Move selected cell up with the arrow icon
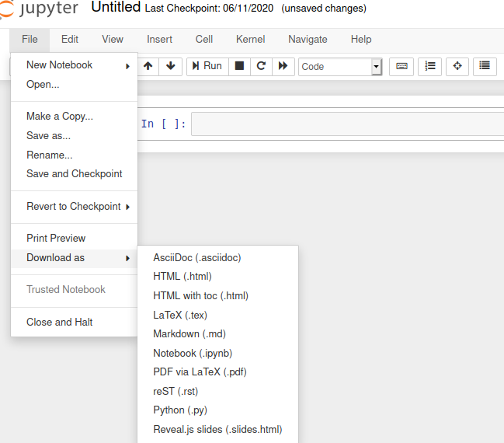Screen dimensions: 504x443 [x=148, y=66]
